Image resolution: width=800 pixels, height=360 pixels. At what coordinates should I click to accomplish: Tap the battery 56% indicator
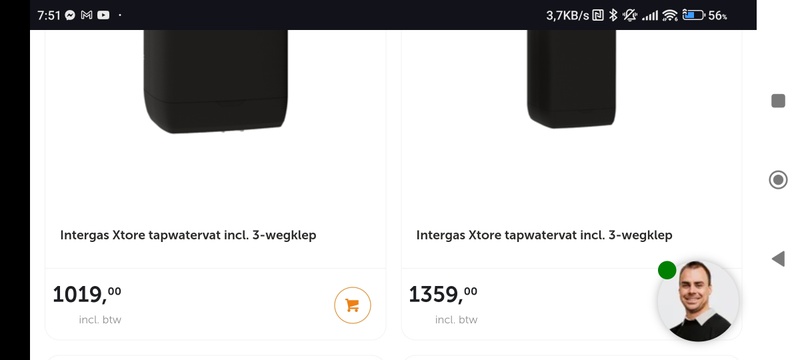(705, 15)
